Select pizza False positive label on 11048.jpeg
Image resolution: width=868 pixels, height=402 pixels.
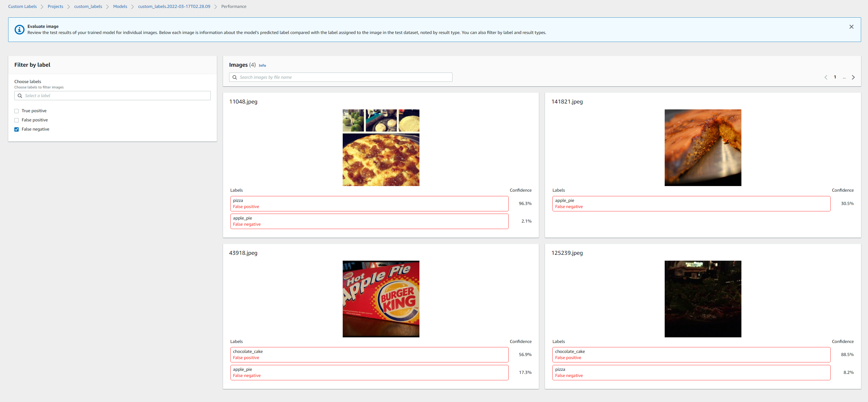point(369,204)
